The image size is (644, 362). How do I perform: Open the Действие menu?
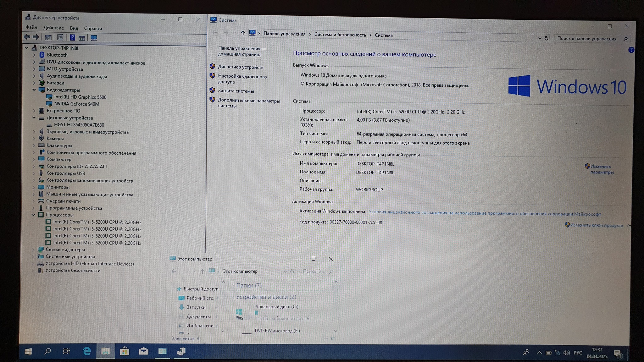point(53,28)
